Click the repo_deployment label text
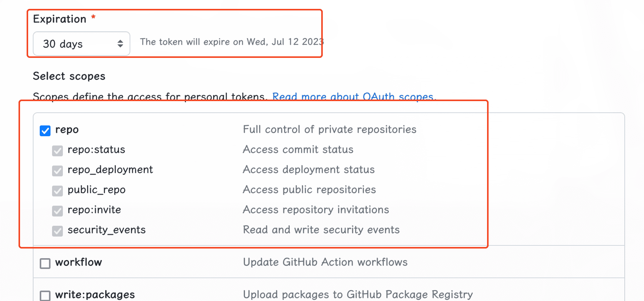Image resolution: width=644 pixels, height=301 pixels. pos(110,170)
